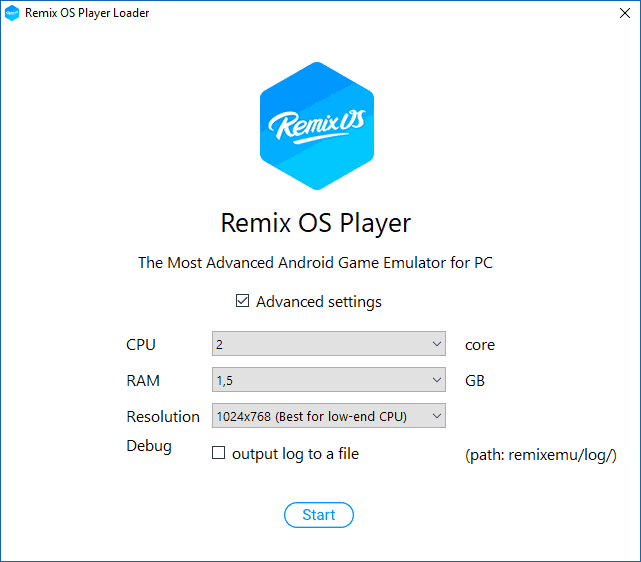Enable output log to a file

coord(218,453)
